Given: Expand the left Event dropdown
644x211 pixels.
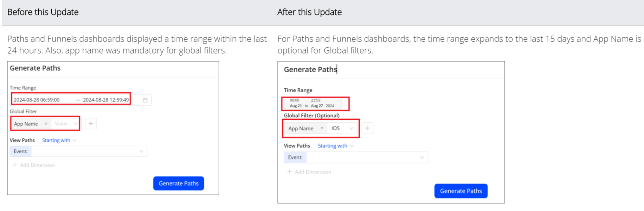Looking at the screenshot, I should tap(141, 151).
